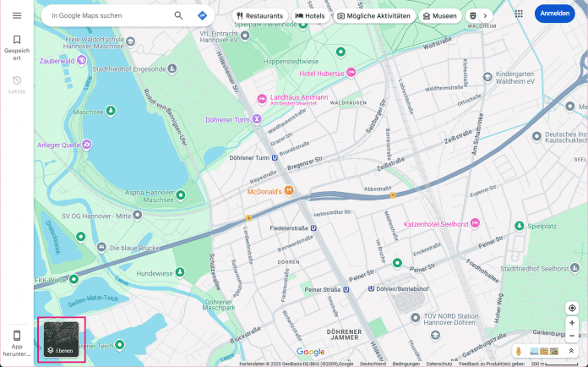Show my current location

[x=572, y=308]
